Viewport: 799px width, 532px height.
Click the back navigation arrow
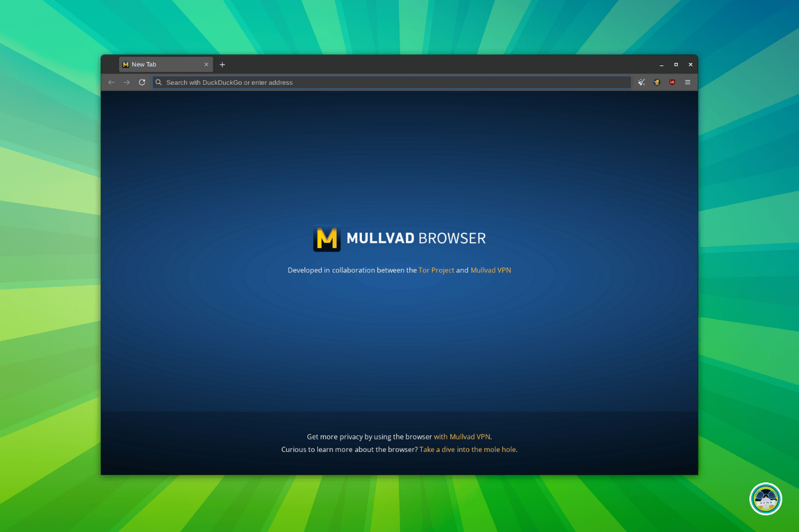[111, 82]
